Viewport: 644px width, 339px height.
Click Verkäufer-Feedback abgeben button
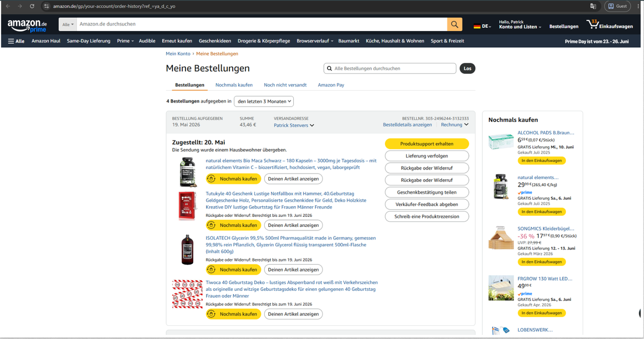[x=427, y=204]
